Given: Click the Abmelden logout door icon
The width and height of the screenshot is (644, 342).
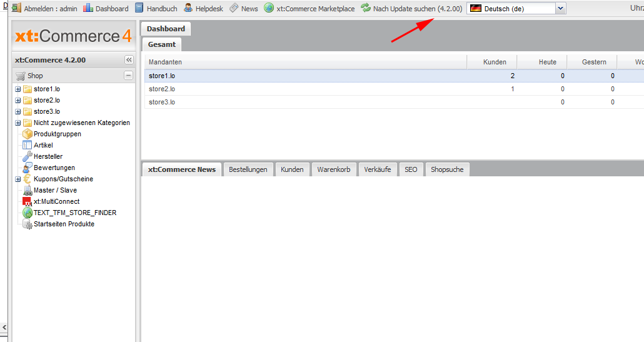Looking at the screenshot, I should pos(16,8).
